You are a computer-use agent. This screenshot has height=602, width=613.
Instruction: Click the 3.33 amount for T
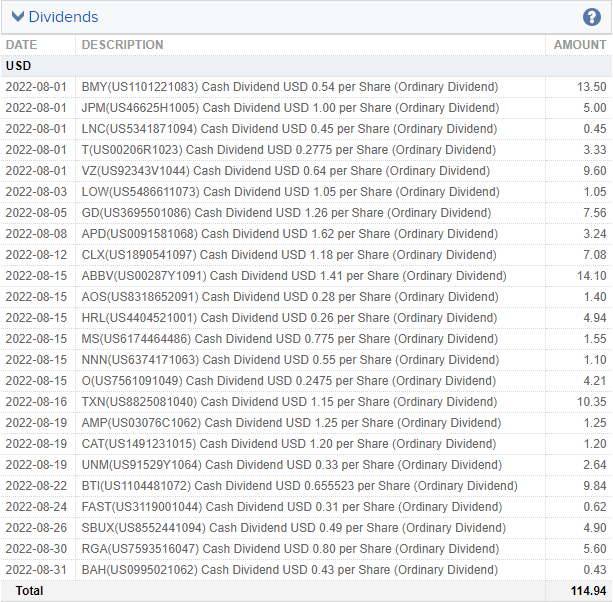click(595, 150)
